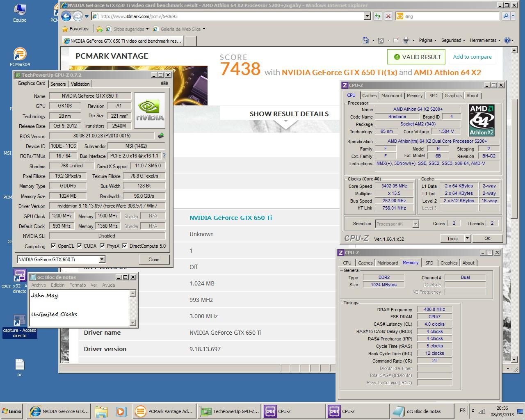This screenshot has height=420, width=525.
Task: Stop page loading with red X
Action: tap(388, 16)
